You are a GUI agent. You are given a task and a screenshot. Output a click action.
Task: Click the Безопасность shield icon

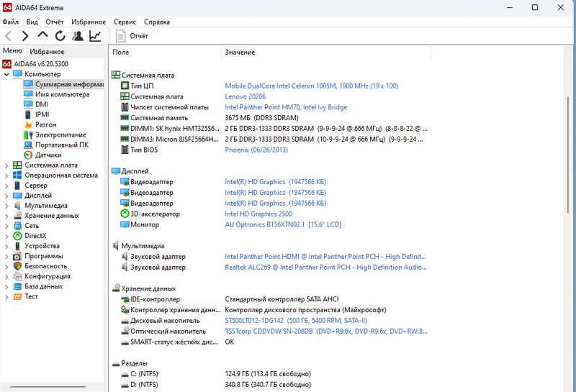[17, 266]
